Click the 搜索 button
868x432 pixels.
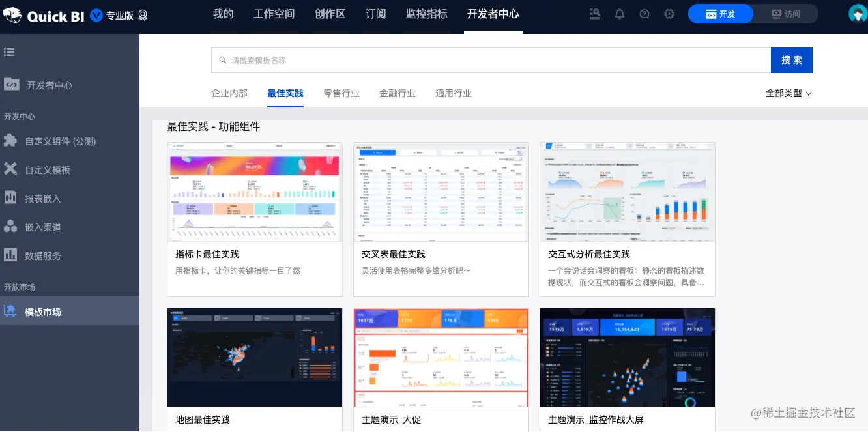pos(792,60)
